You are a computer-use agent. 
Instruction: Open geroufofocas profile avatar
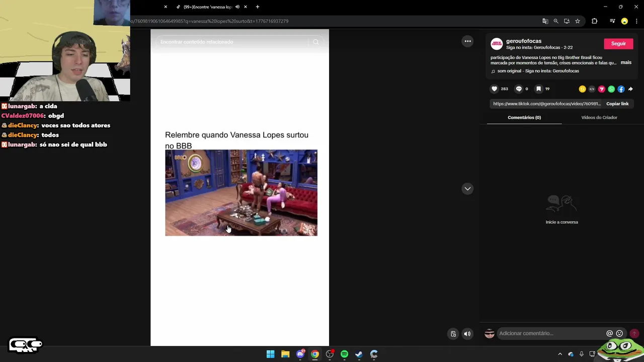(x=497, y=44)
